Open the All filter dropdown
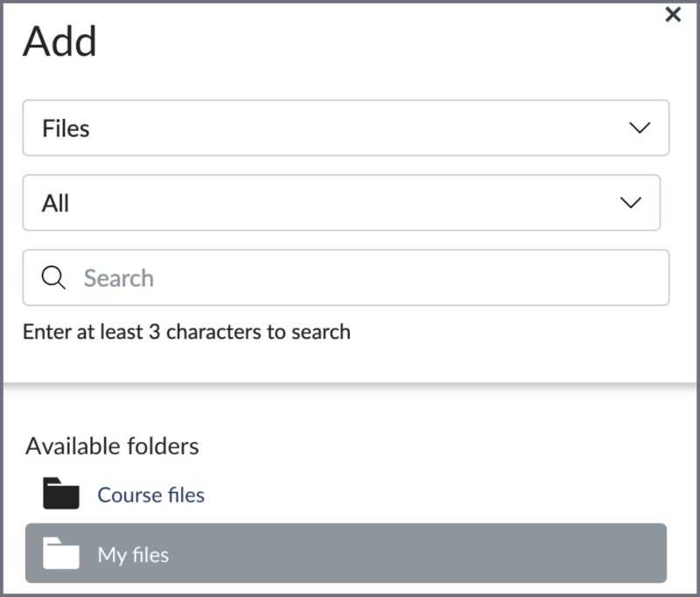The width and height of the screenshot is (700, 597). 346,202
